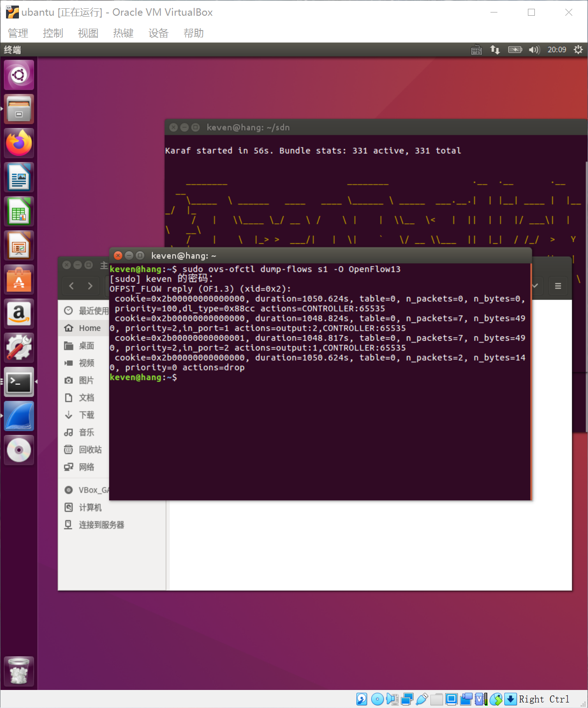Screen dimensions: 588x708
Task: Select VBox_GA disc in the Files sidebar
Action: (84, 490)
